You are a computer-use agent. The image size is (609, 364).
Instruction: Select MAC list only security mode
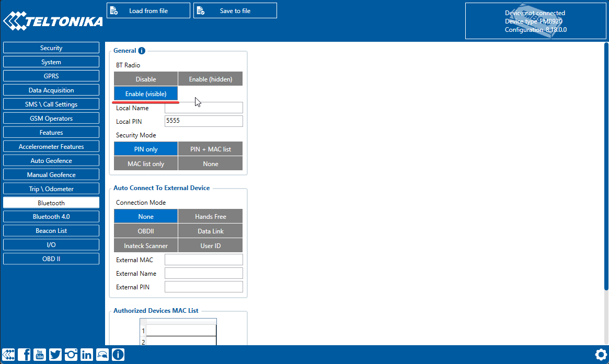pos(146,163)
